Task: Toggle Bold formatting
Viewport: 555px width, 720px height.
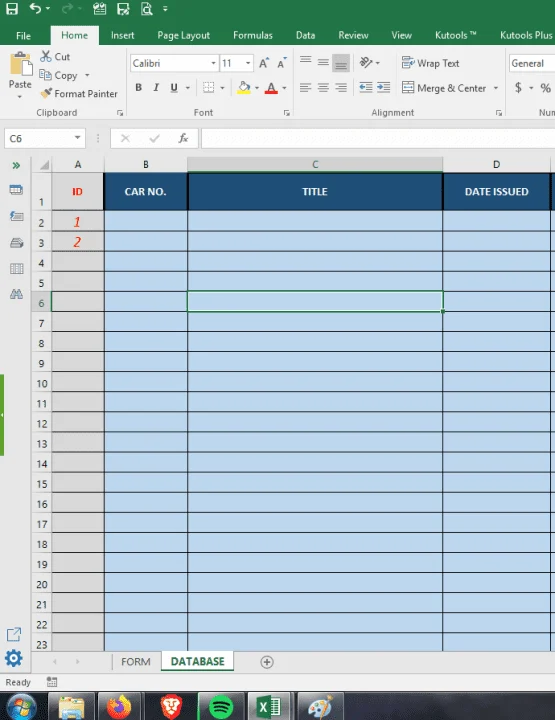Action: click(139, 87)
